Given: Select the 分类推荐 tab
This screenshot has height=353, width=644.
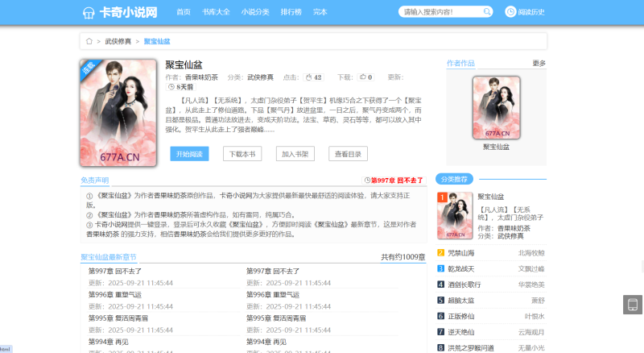Looking at the screenshot, I should click(x=454, y=179).
